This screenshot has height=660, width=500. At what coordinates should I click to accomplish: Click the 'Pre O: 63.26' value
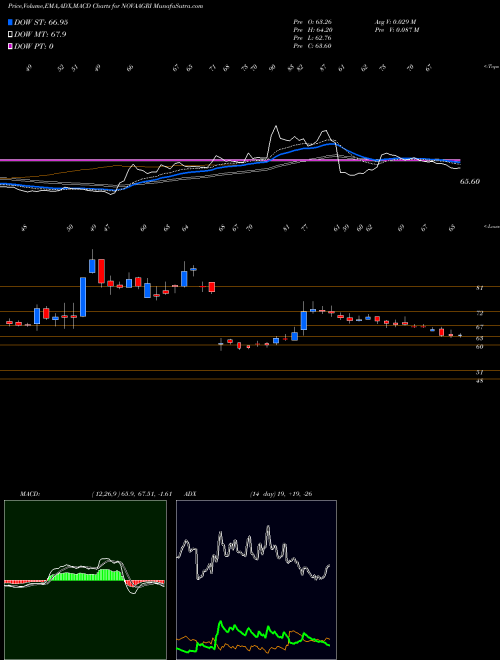point(312,22)
